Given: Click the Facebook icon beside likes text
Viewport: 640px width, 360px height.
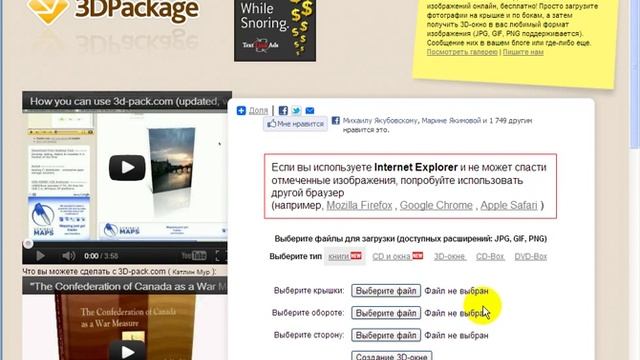Looking at the screenshot, I should pos(336,120).
